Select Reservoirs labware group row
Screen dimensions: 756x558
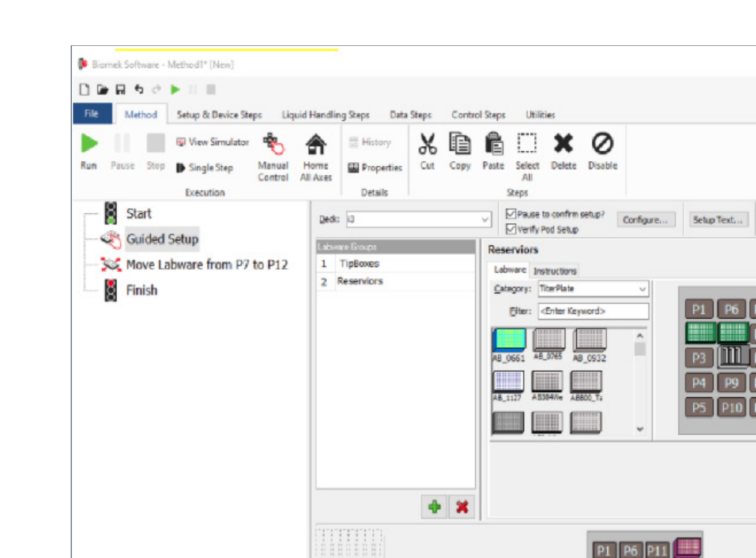click(x=396, y=281)
